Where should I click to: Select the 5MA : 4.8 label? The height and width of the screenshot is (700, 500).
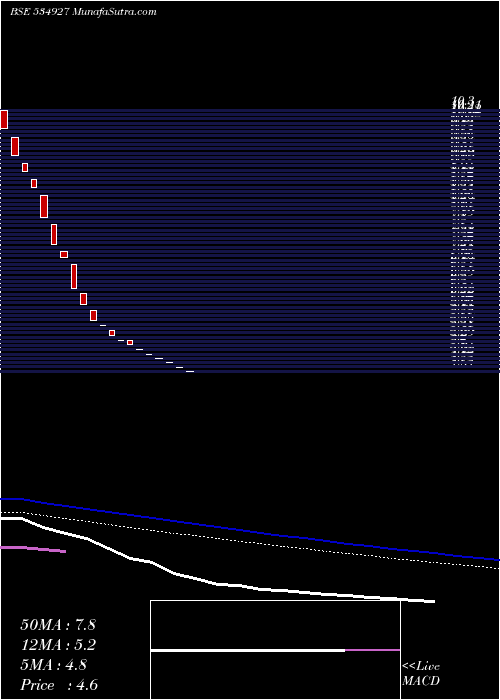(x=54, y=665)
